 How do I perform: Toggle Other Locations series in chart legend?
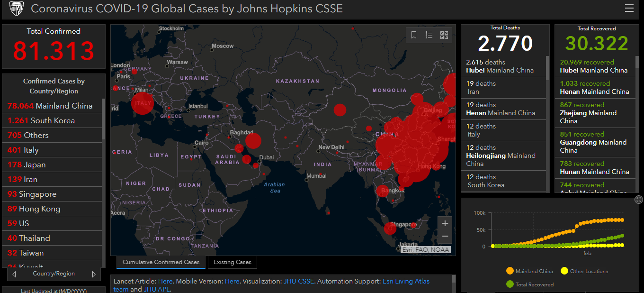point(584,271)
